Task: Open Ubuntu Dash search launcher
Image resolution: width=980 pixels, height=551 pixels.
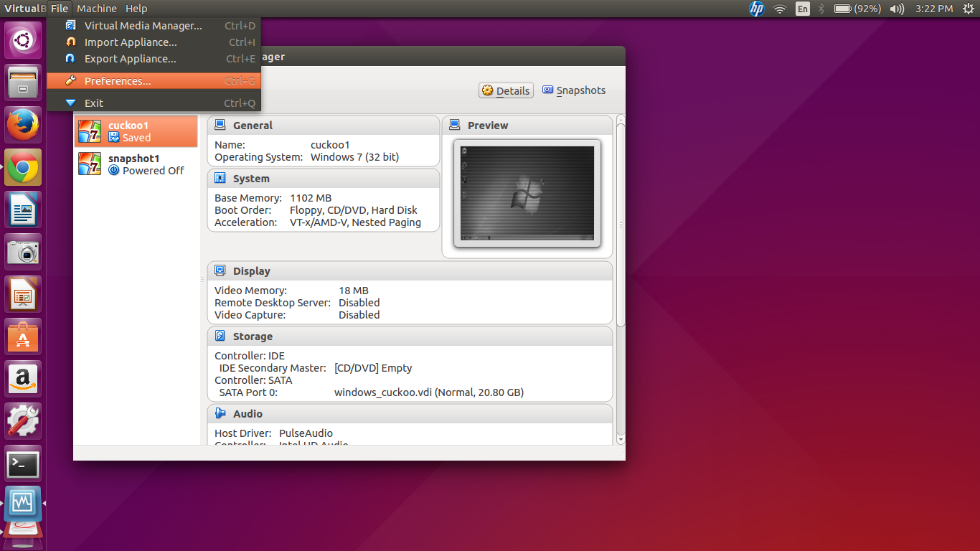Action: (23, 40)
